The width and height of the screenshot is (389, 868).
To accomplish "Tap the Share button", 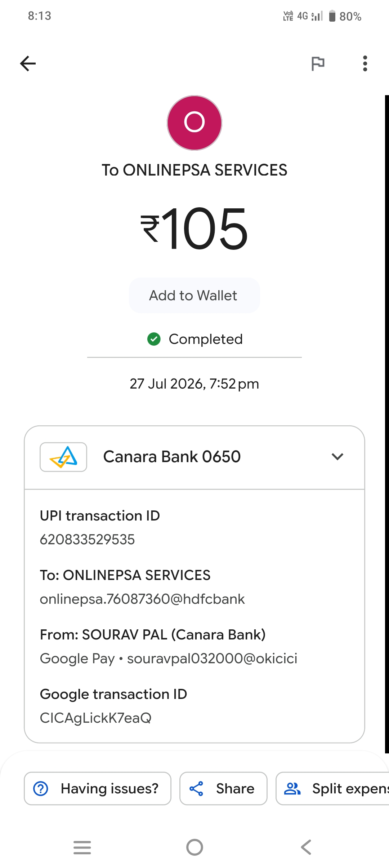I will point(223,788).
